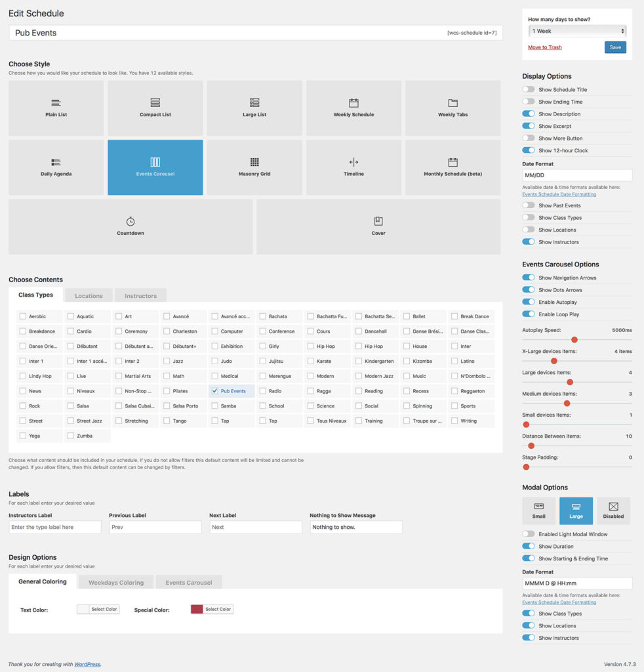Open the Special Color swatch picker
This screenshot has height=672, width=644.
(x=197, y=610)
